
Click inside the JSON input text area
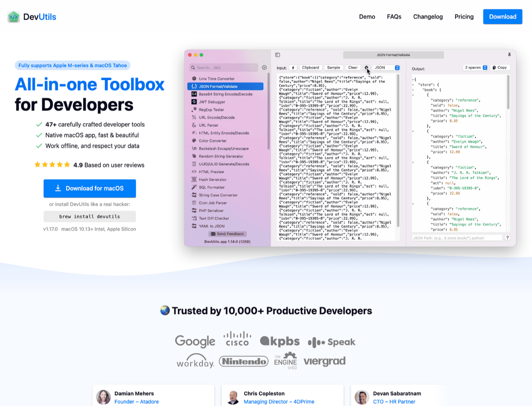coord(336,157)
